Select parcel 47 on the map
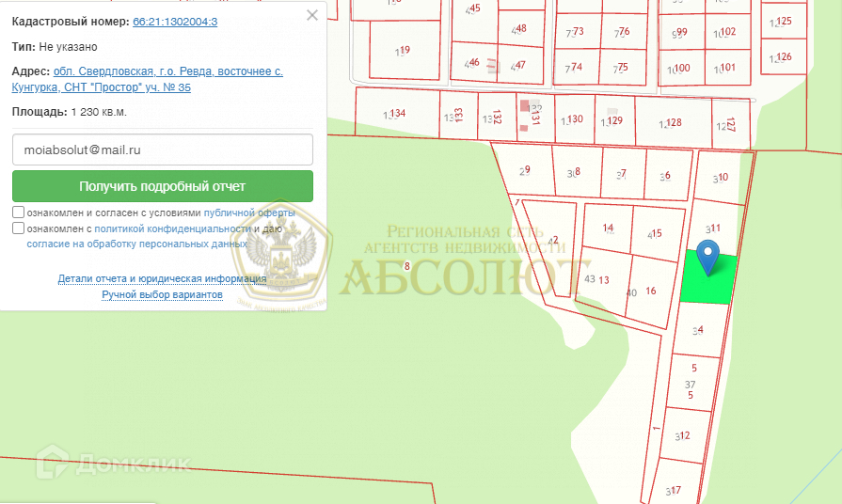Image resolution: width=842 pixels, height=504 pixels. 520,65
